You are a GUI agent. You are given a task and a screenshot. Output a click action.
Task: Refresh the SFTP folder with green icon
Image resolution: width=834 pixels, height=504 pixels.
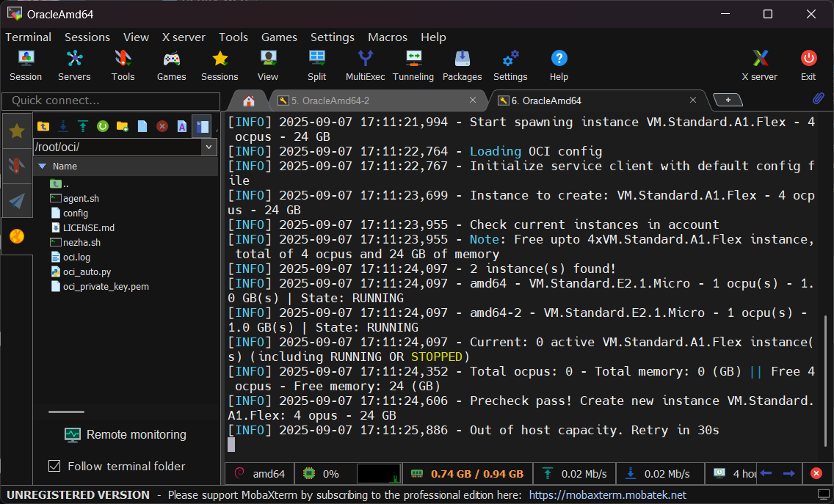(103, 126)
